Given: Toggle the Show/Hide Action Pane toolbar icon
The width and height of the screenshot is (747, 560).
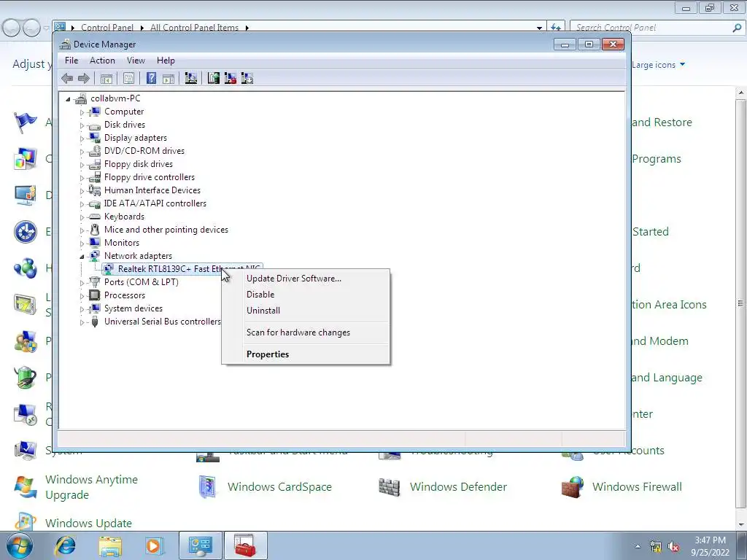Looking at the screenshot, I should coord(169,78).
